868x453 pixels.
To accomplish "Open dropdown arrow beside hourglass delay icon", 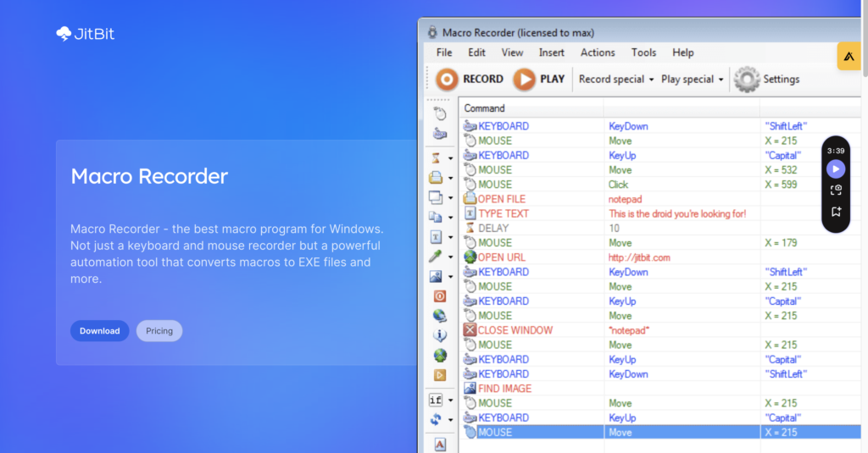I will [451, 158].
